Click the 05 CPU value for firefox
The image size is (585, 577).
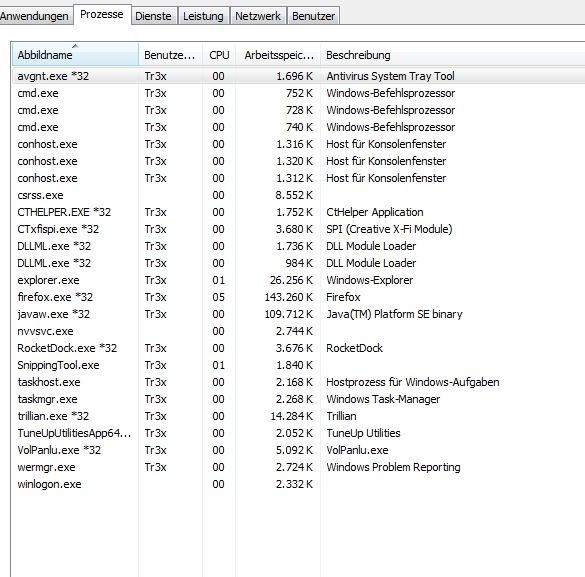pyautogui.click(x=218, y=297)
